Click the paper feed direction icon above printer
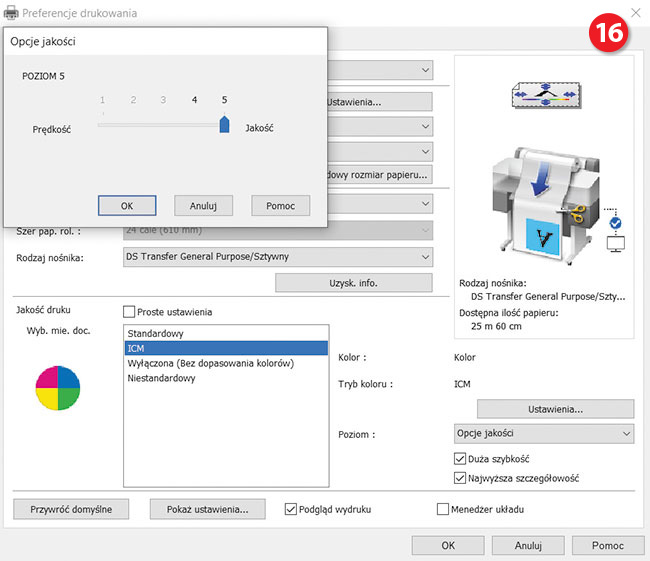Screen dimensions: 650x561 click(x=544, y=96)
